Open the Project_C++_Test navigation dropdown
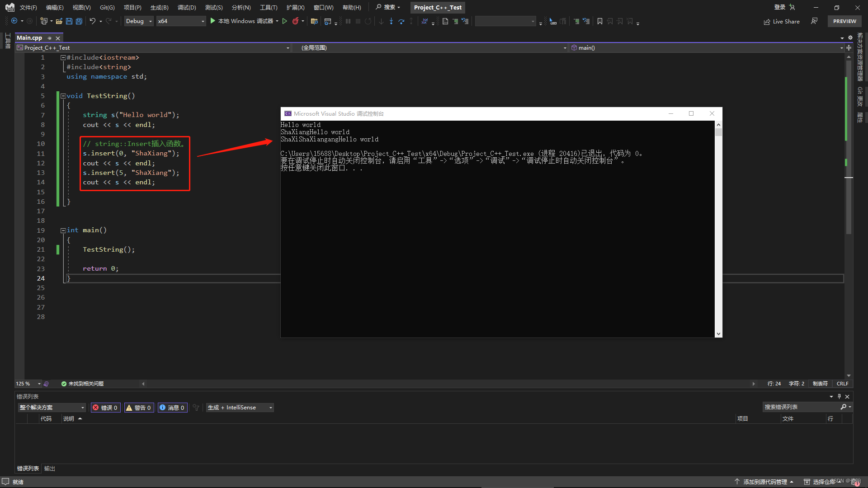 [153, 48]
